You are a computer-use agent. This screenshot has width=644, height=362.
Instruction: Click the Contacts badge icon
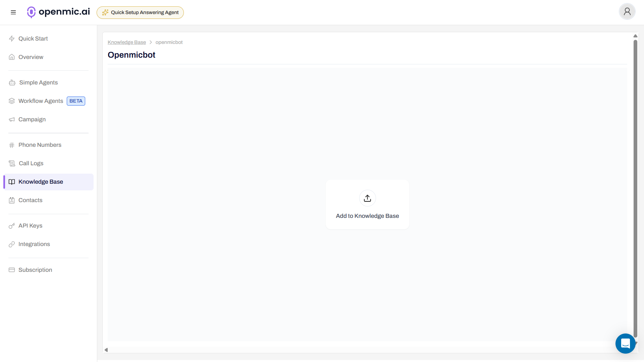(12, 200)
